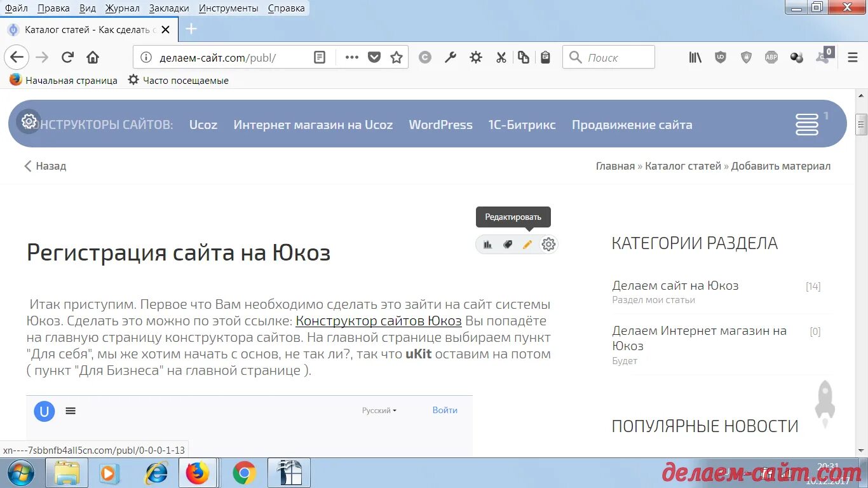Click the Войти link in embedded image
Image resolution: width=868 pixels, height=488 pixels.
[445, 410]
